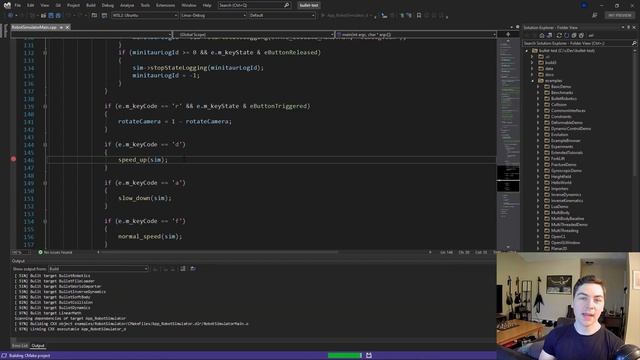
Task: Open the WSL2 Ubuntu target dropdown
Action: [x=145, y=16]
